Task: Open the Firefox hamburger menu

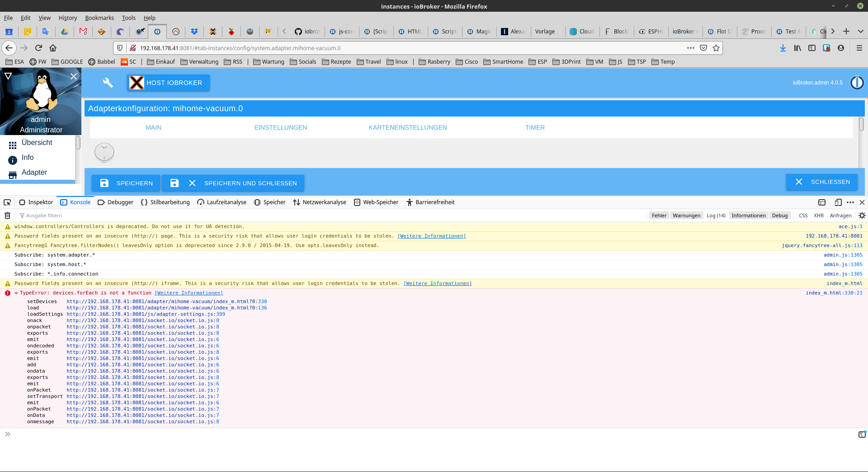Action: click(x=859, y=48)
